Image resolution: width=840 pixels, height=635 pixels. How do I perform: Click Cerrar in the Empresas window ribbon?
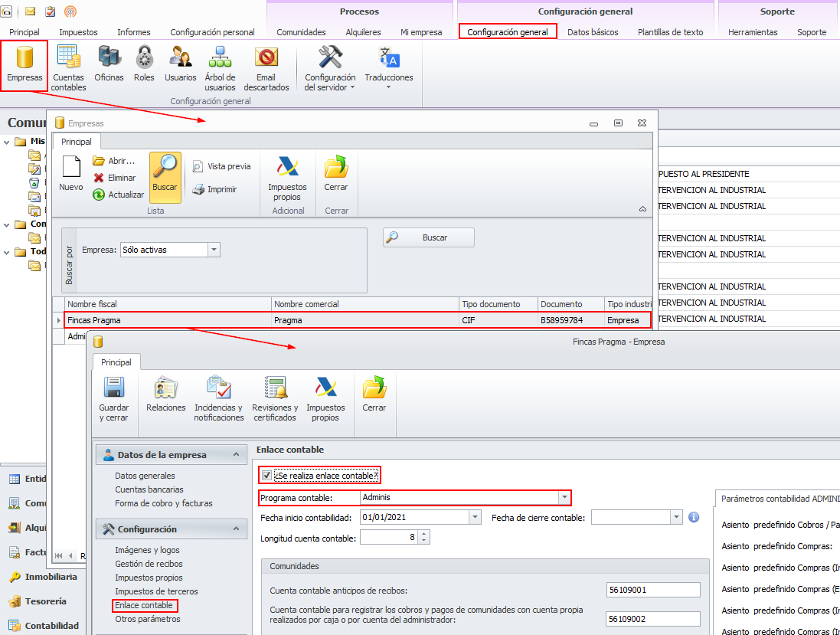pyautogui.click(x=336, y=173)
